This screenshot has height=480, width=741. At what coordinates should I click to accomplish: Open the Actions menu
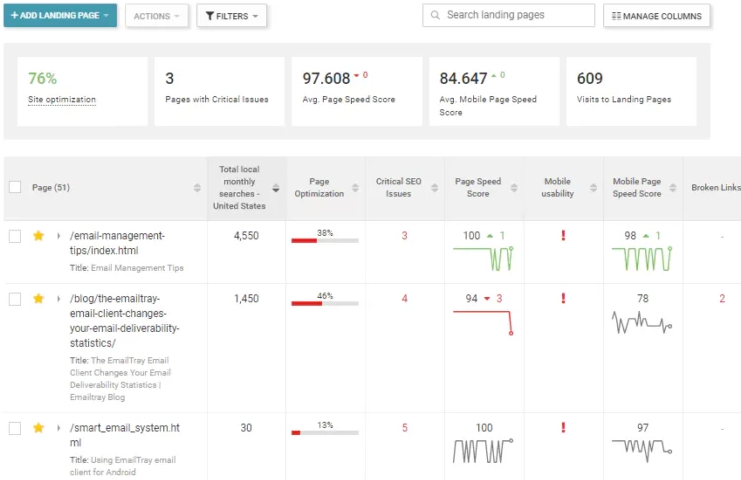point(157,16)
